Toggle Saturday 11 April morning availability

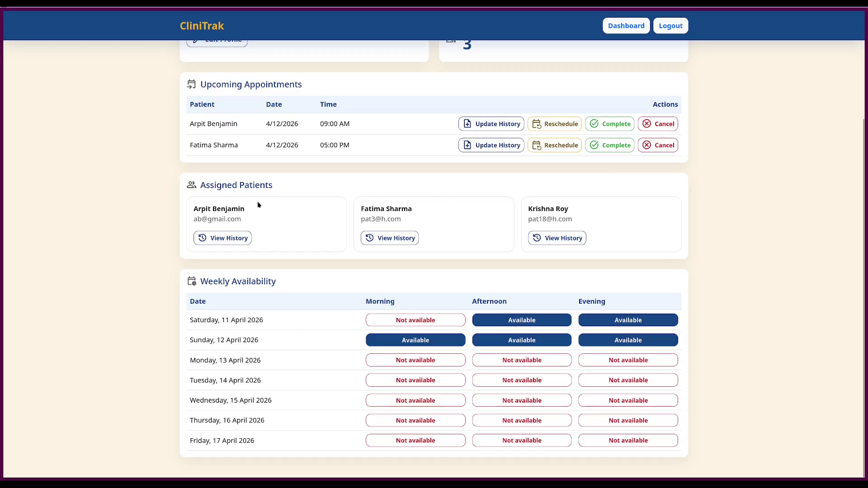click(415, 320)
